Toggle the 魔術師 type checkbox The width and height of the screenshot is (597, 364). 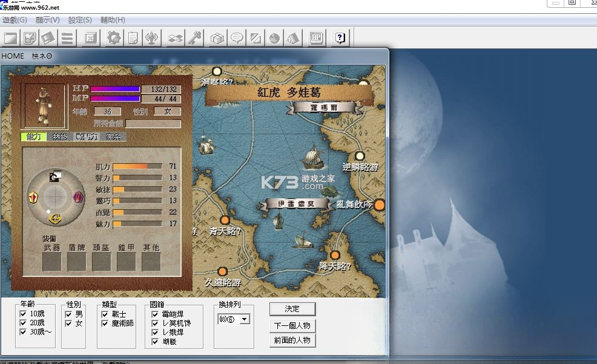[105, 323]
